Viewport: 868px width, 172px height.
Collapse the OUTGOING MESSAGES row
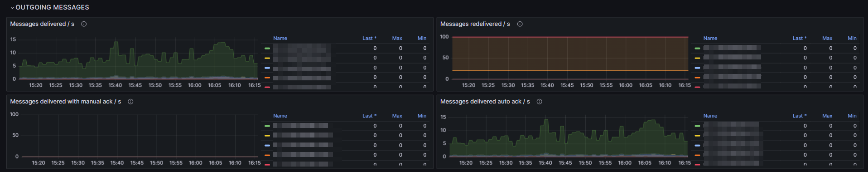point(49,7)
